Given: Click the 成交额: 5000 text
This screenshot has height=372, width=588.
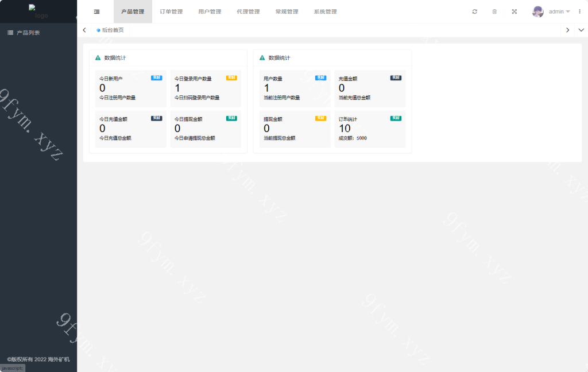Looking at the screenshot, I should point(353,138).
